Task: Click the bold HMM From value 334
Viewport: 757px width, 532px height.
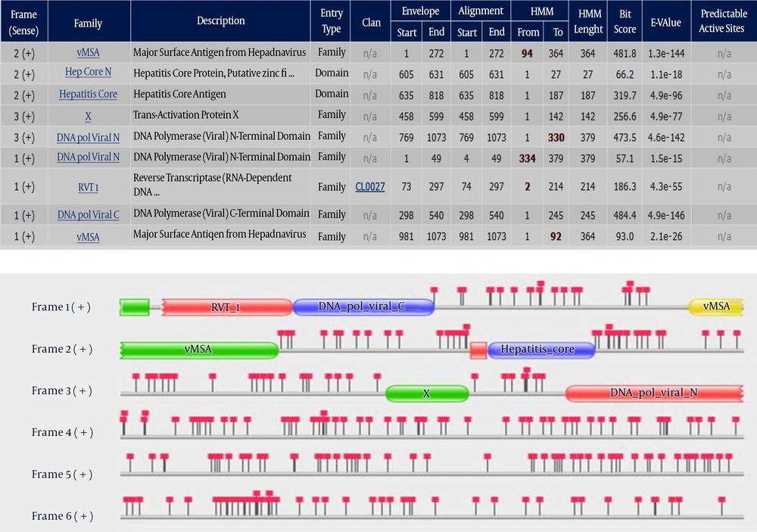Action: pyautogui.click(x=527, y=158)
